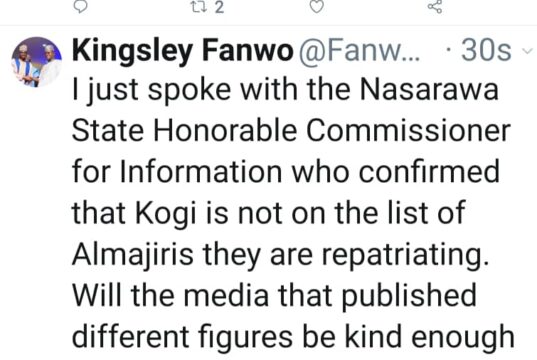This screenshot has width=537, height=360.
Task: Click "different figures be kind enough" text
Action: pyautogui.click(x=293, y=338)
